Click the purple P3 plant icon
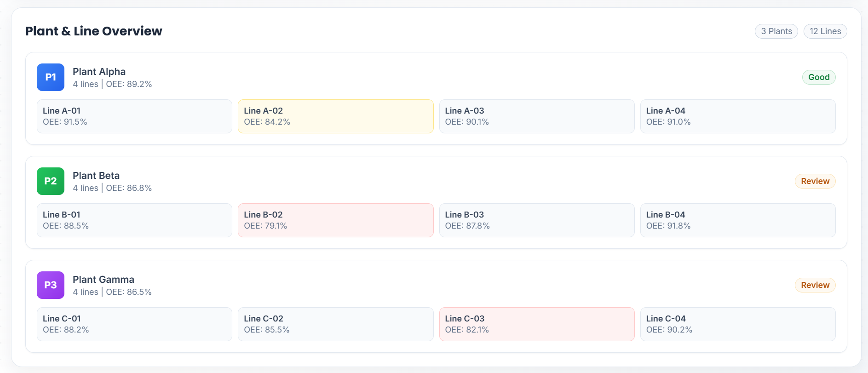The height and width of the screenshot is (373, 868). pos(51,285)
